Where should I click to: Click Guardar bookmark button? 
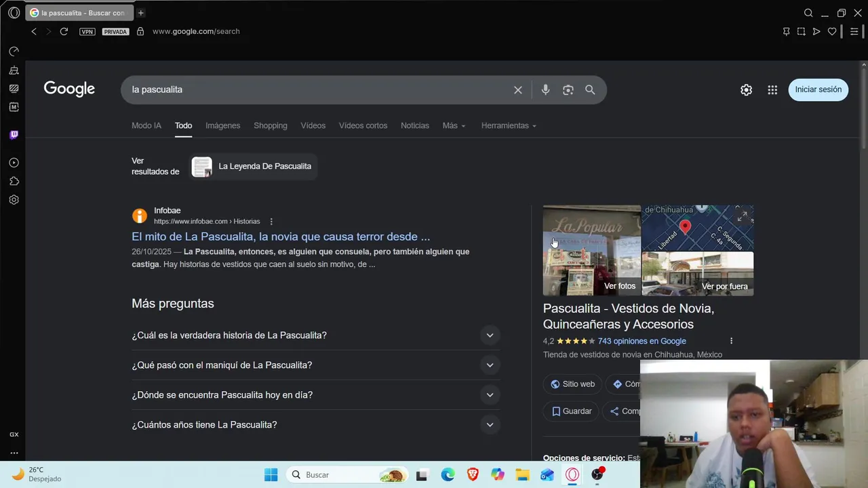pos(571,411)
